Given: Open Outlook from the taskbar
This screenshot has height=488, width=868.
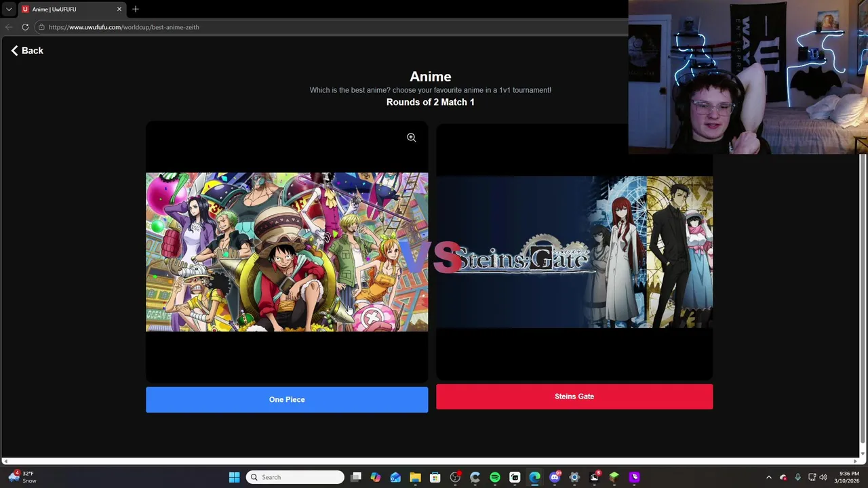Looking at the screenshot, I should [x=395, y=477].
